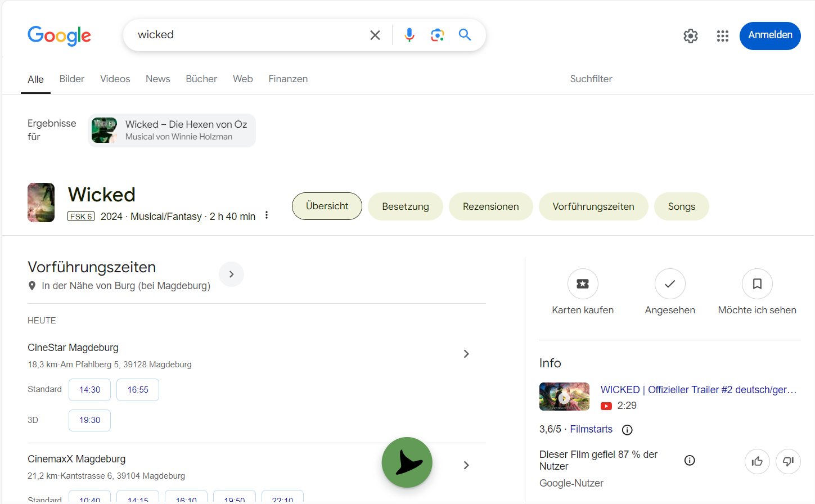
Task: Open the Wicked – Die Hexen von Oz suggestion
Action: pos(172,130)
